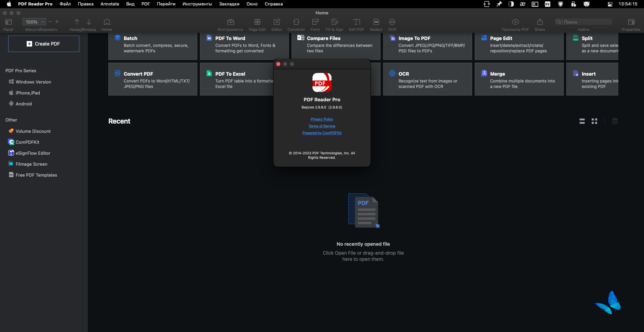Open the Image To PDF card
Screen dimensions: 644x332
(428, 46)
